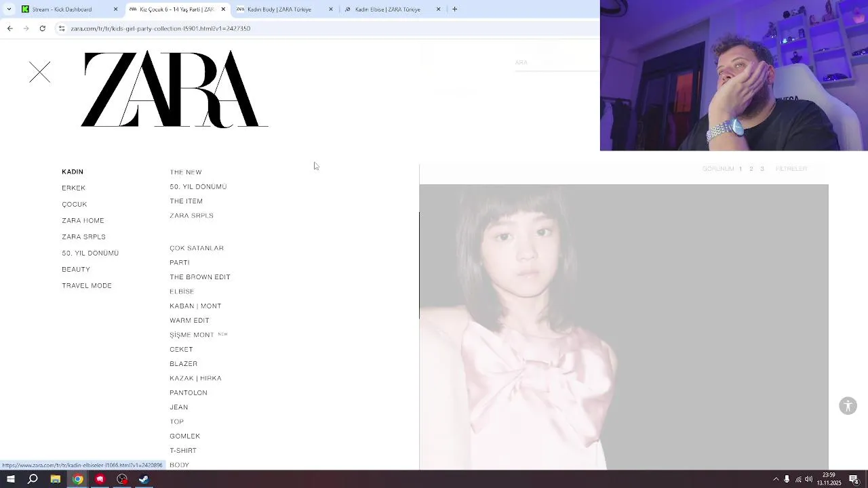868x488 pixels.
Task: Reload the current page
Action: 42,28
